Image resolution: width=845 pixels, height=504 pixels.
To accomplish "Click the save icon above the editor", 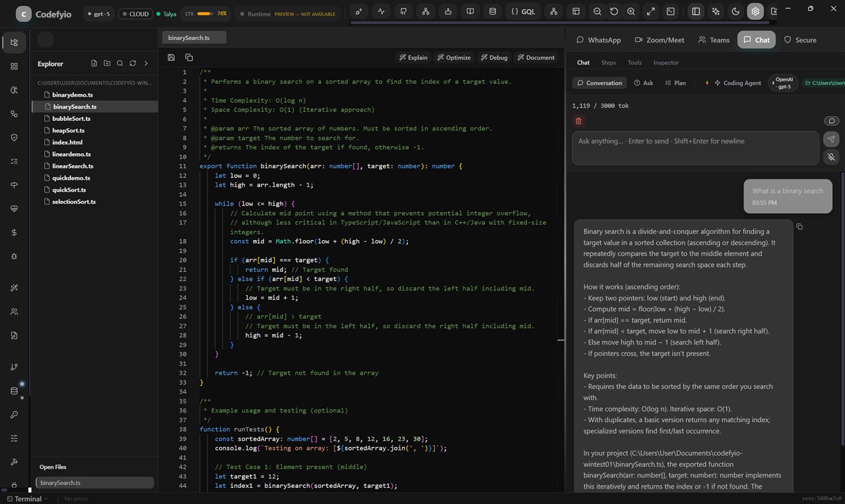I will [x=171, y=58].
